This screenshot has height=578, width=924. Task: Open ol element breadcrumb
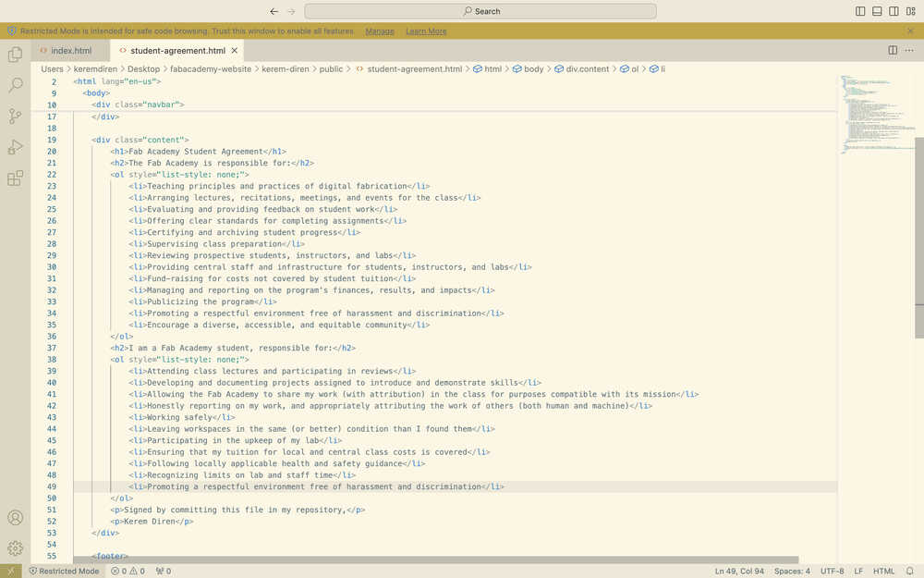629,69
